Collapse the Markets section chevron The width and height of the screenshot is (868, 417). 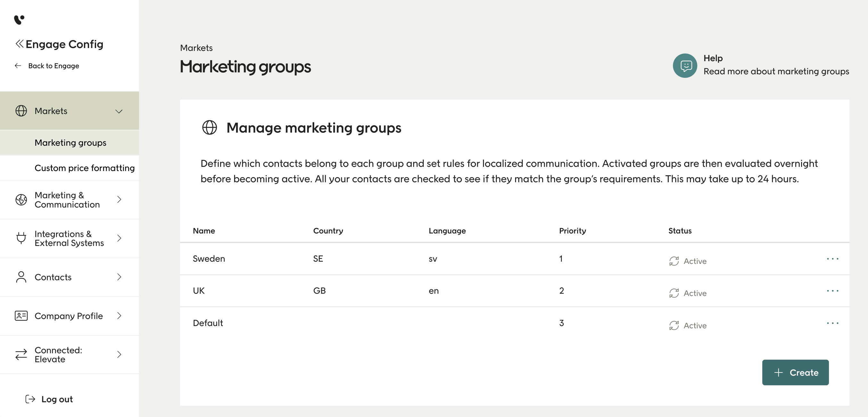point(119,111)
